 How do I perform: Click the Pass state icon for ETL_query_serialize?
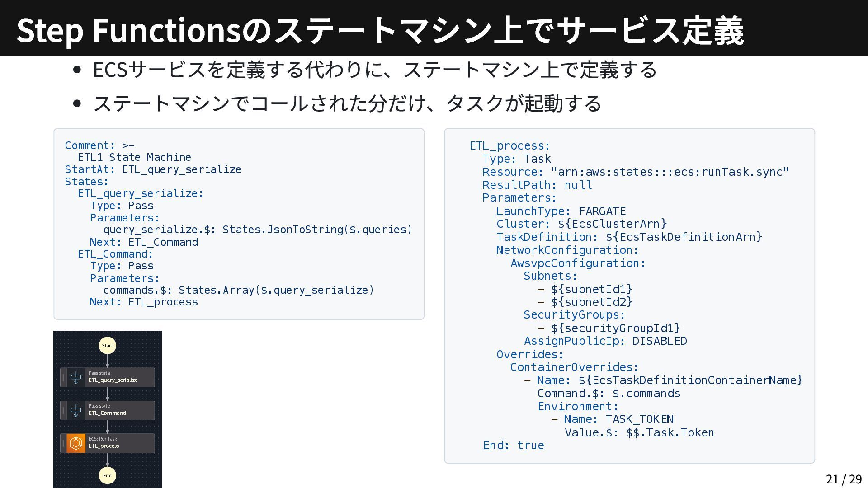tap(76, 377)
